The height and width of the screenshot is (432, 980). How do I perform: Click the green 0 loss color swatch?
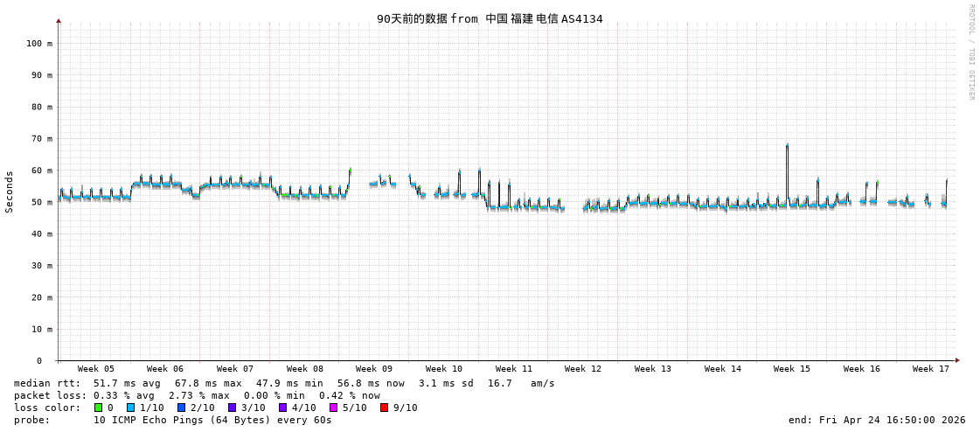tap(99, 408)
